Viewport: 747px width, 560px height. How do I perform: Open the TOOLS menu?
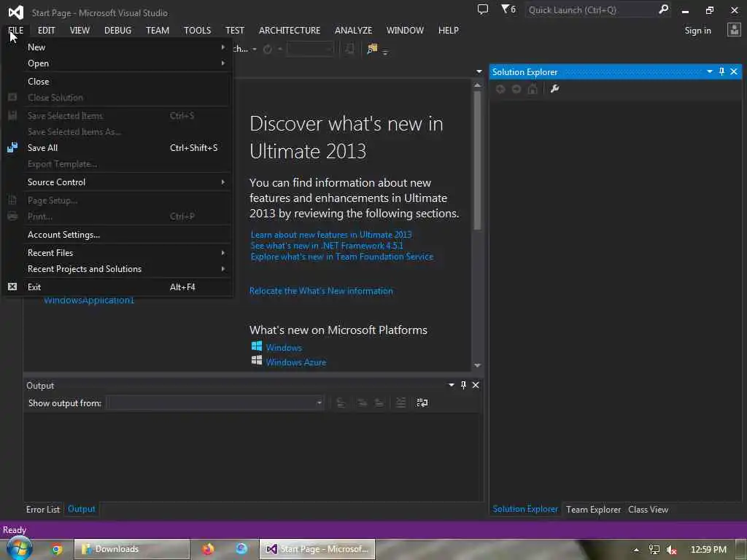pyautogui.click(x=197, y=30)
